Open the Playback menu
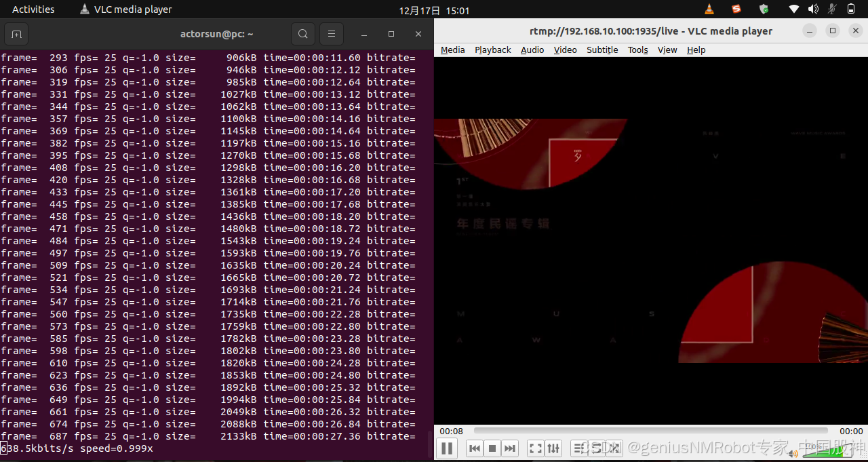 tap(492, 50)
